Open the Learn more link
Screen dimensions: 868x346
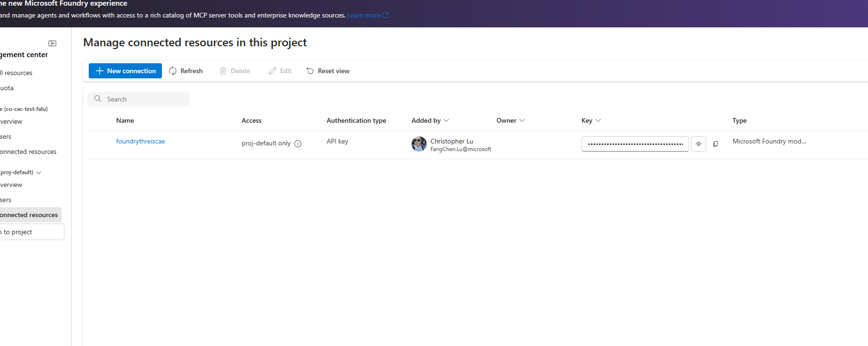[368, 15]
